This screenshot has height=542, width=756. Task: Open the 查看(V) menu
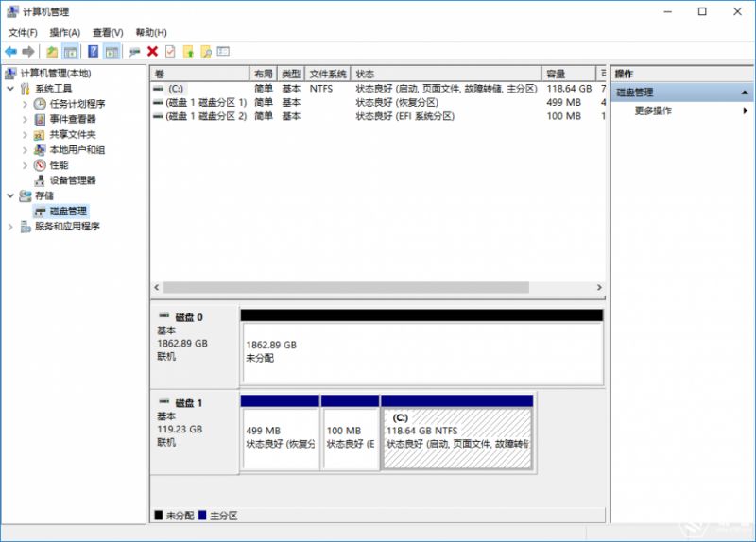click(x=108, y=32)
